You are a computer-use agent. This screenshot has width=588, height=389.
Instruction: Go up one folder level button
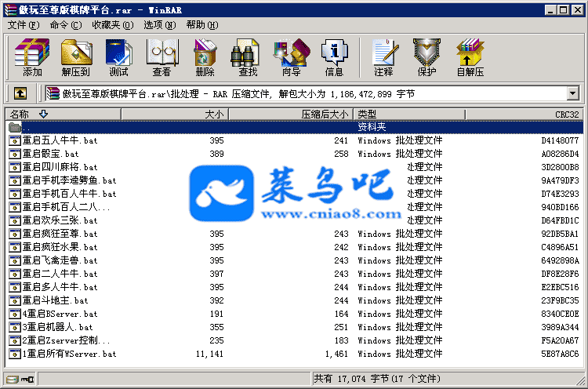pyautogui.click(x=20, y=94)
